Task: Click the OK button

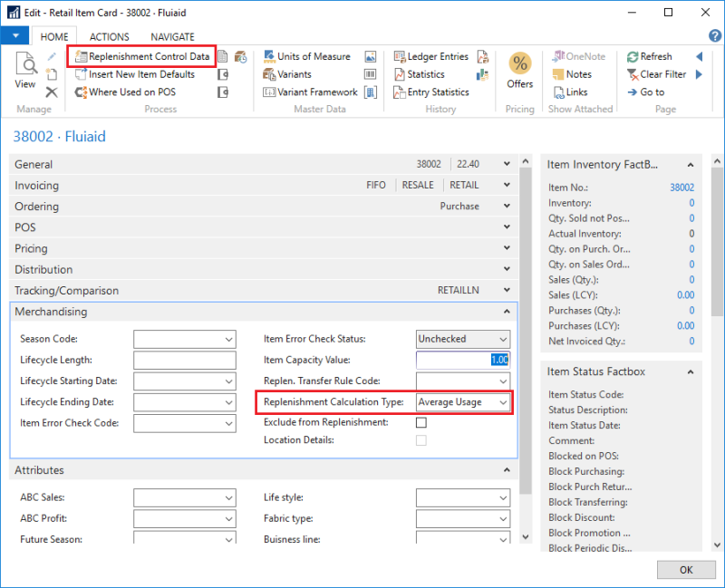Action: [x=686, y=570]
